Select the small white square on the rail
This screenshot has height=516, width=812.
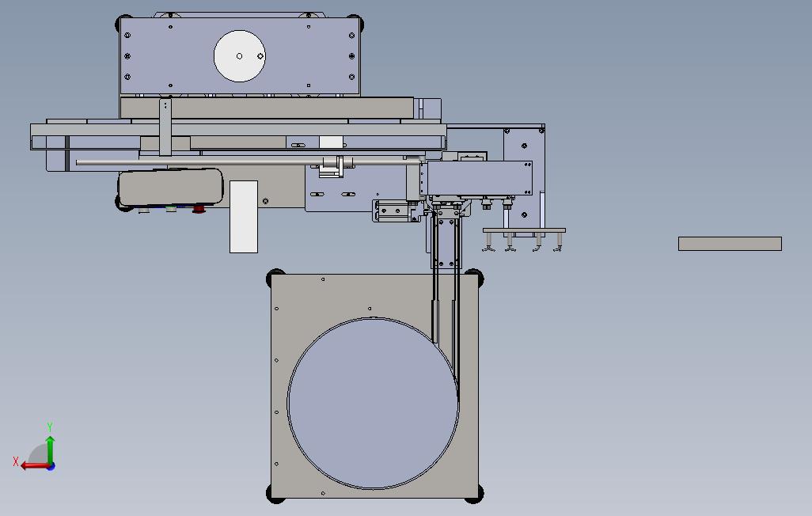coord(331,142)
